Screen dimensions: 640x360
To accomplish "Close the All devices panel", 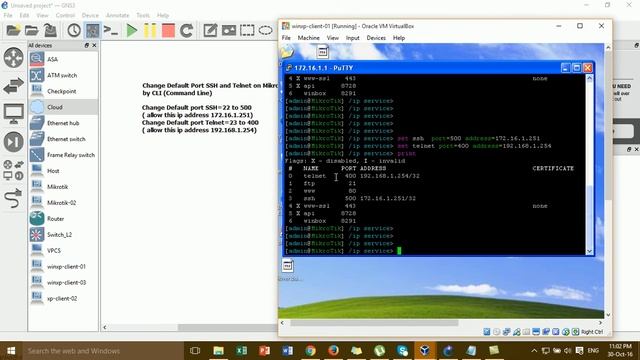I will pyautogui.click(x=94, y=45).
